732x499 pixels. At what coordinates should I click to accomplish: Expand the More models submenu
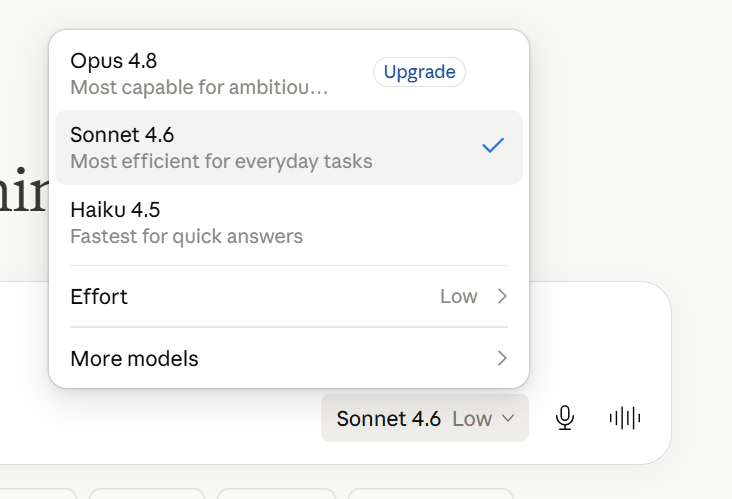point(289,358)
